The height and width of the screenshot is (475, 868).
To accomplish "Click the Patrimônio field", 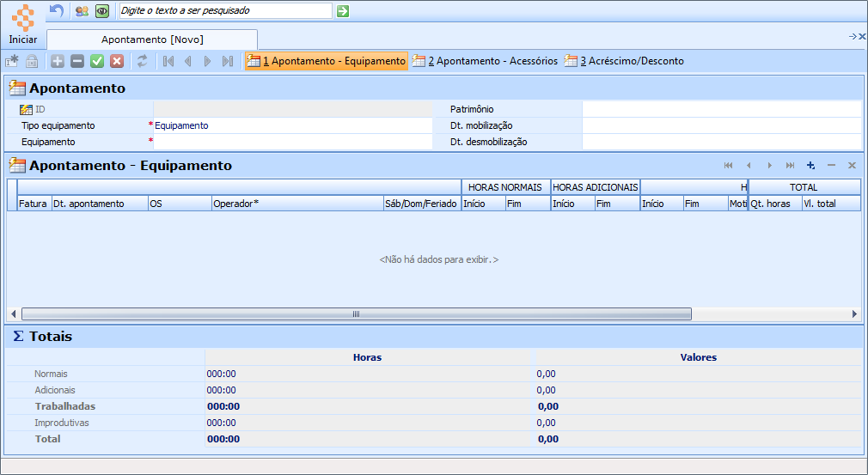I will click(x=722, y=109).
